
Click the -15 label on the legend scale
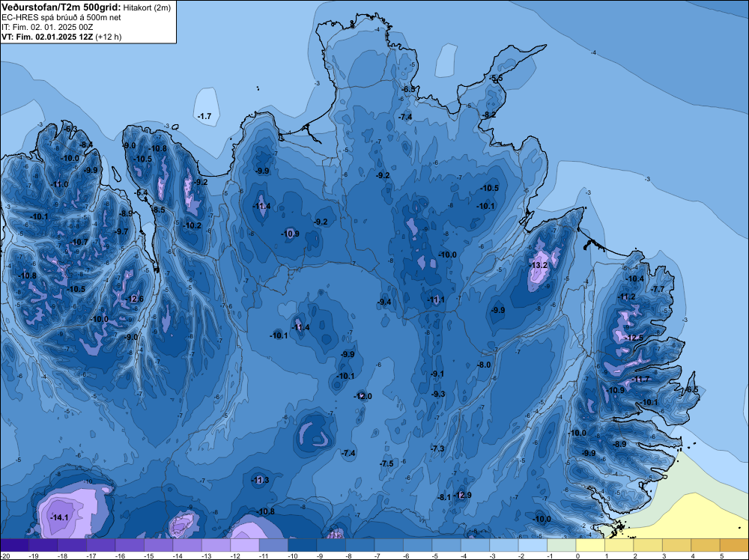(148, 556)
